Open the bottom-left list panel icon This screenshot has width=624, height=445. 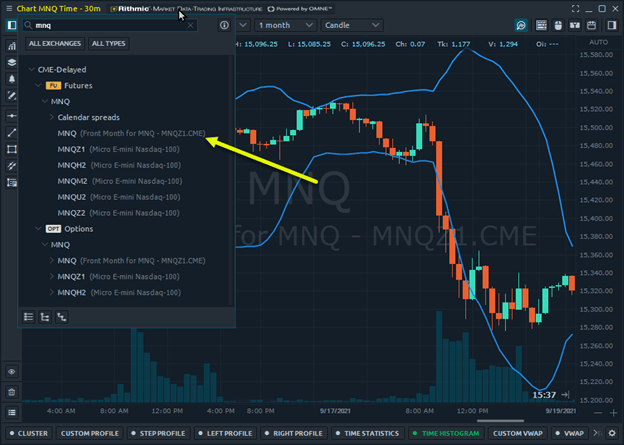click(x=12, y=413)
